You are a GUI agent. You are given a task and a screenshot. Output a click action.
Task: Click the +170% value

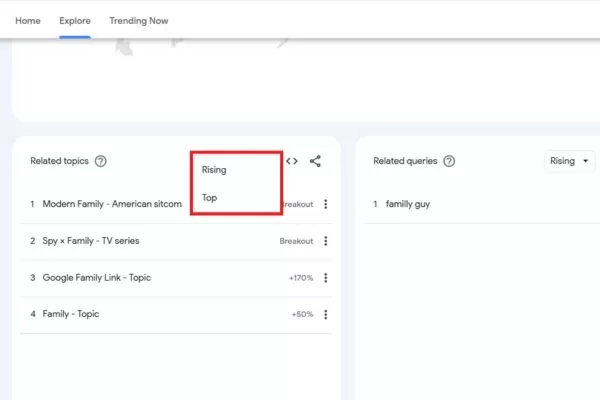click(x=301, y=278)
